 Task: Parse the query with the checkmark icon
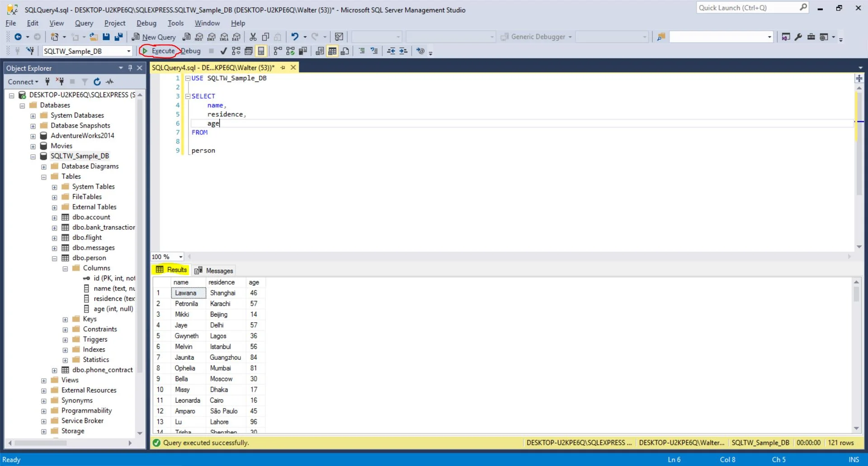pos(223,51)
